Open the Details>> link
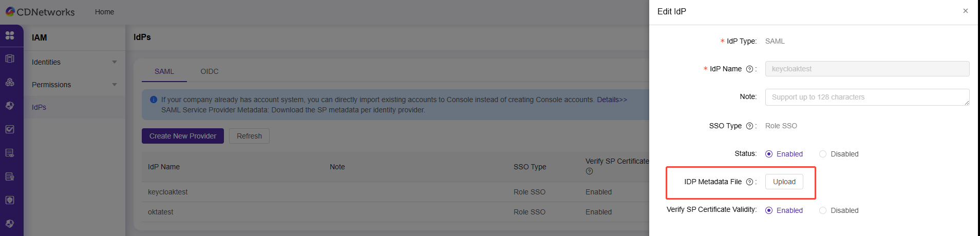 (x=612, y=100)
